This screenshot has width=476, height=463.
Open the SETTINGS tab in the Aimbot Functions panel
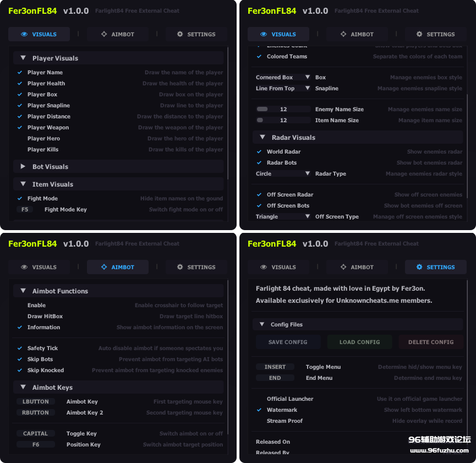point(196,267)
